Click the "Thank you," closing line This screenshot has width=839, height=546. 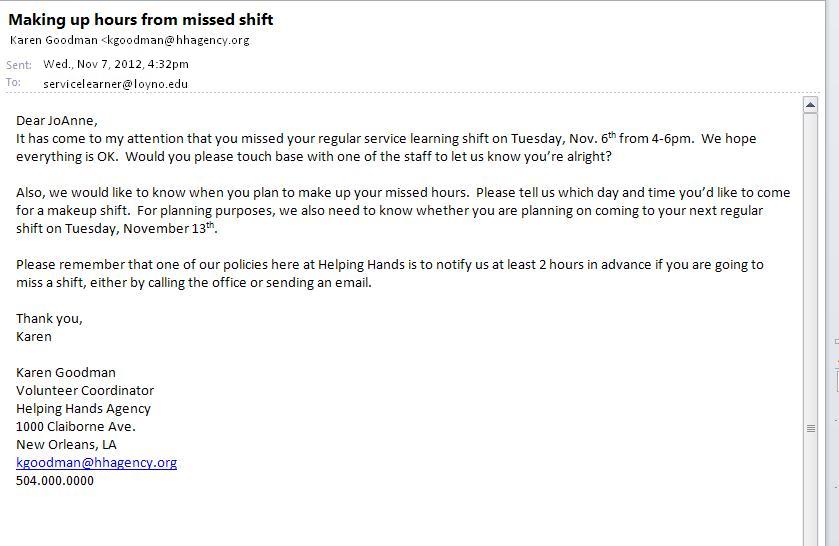(49, 318)
